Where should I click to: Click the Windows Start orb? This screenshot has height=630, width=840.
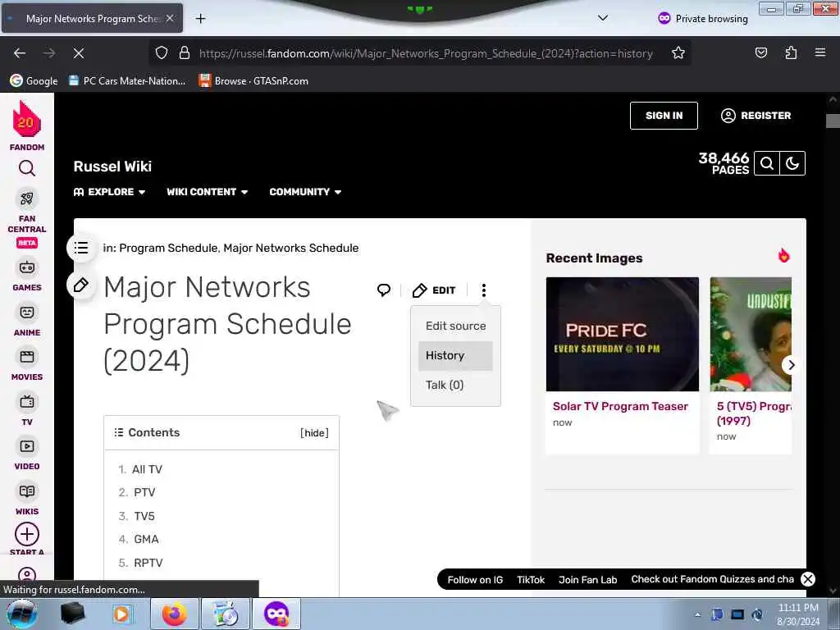pos(22,614)
